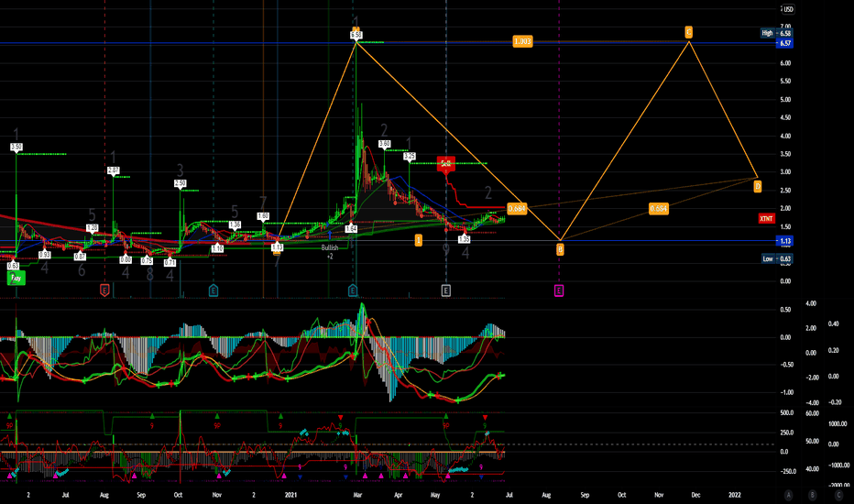Click the 2.50 pivot high label

(x=181, y=183)
